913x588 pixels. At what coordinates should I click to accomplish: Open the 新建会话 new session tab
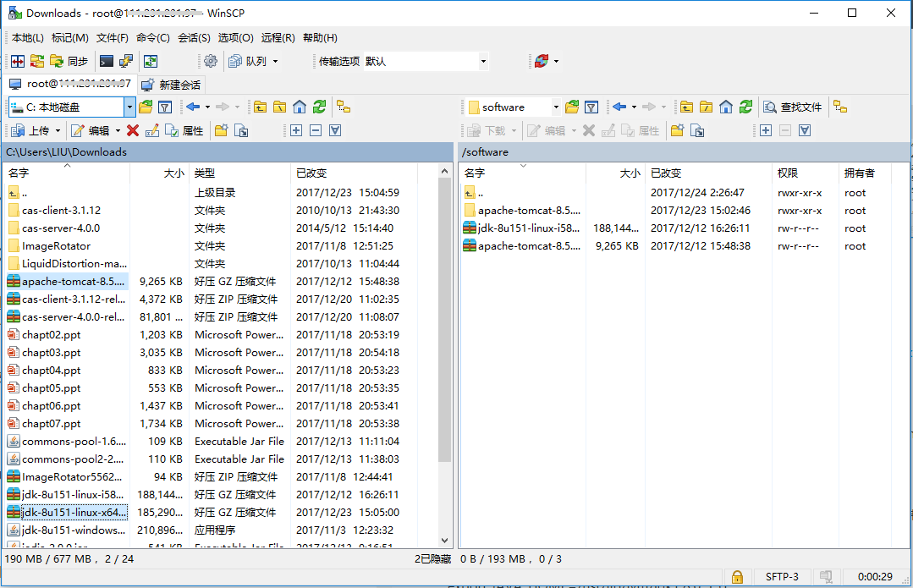pyautogui.click(x=173, y=85)
